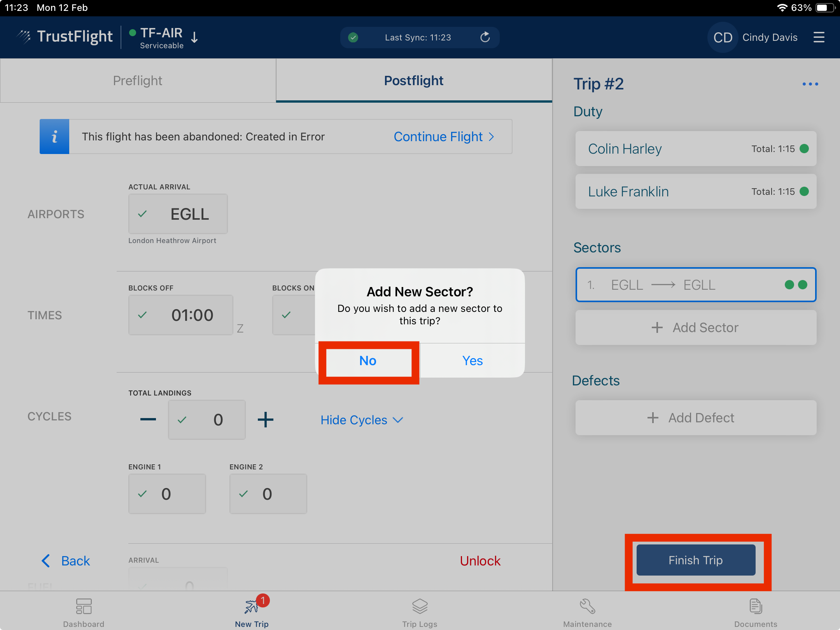Tap the Add Defect button

pos(696,418)
